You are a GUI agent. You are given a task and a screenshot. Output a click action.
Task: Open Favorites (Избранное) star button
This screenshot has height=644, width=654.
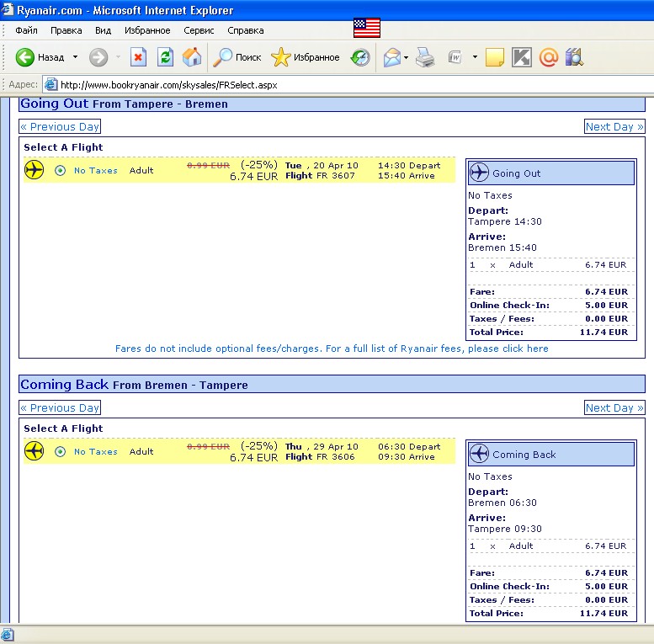click(x=306, y=57)
